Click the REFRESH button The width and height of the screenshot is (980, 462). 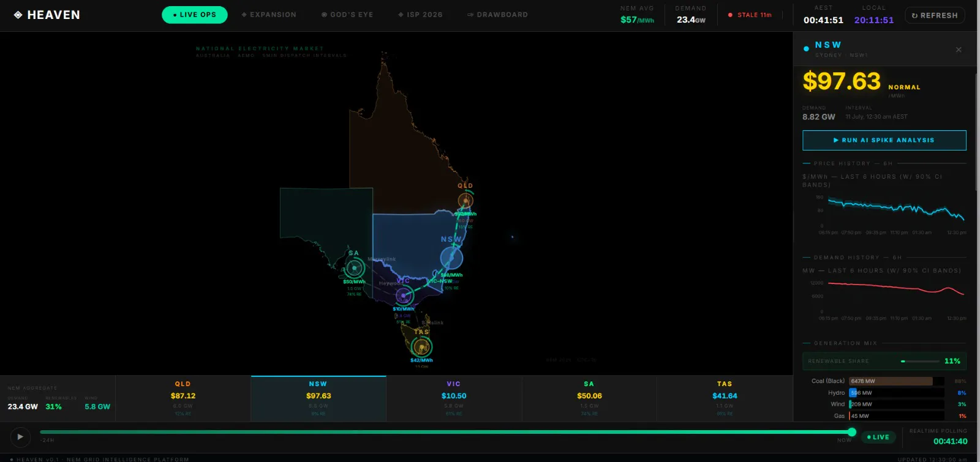[x=935, y=15]
